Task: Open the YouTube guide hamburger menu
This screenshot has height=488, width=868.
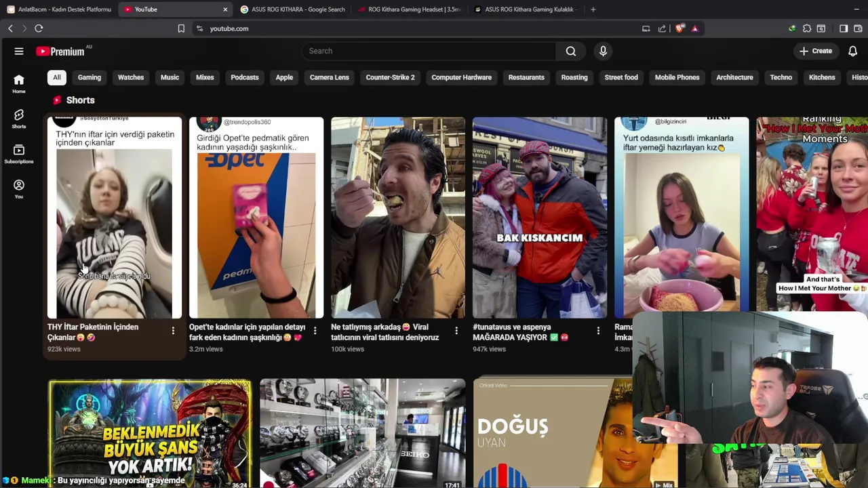Action: point(19,52)
